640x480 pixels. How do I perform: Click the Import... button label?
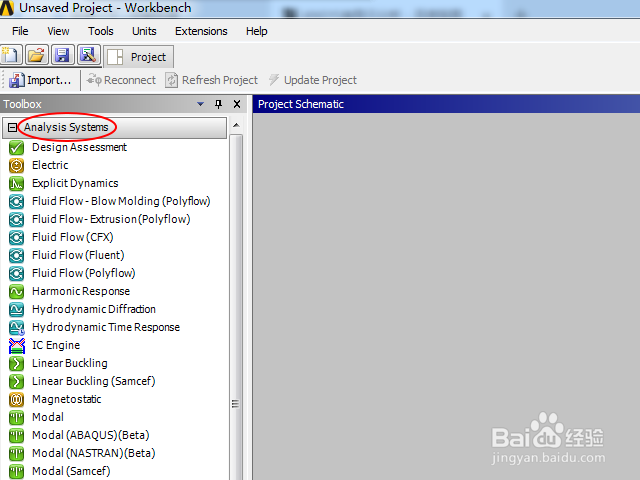coord(49,80)
